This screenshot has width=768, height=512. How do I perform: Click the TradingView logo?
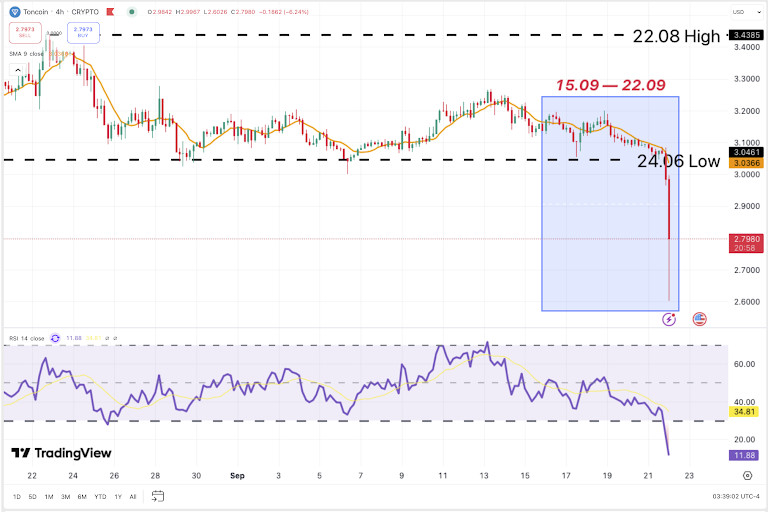tap(61, 453)
